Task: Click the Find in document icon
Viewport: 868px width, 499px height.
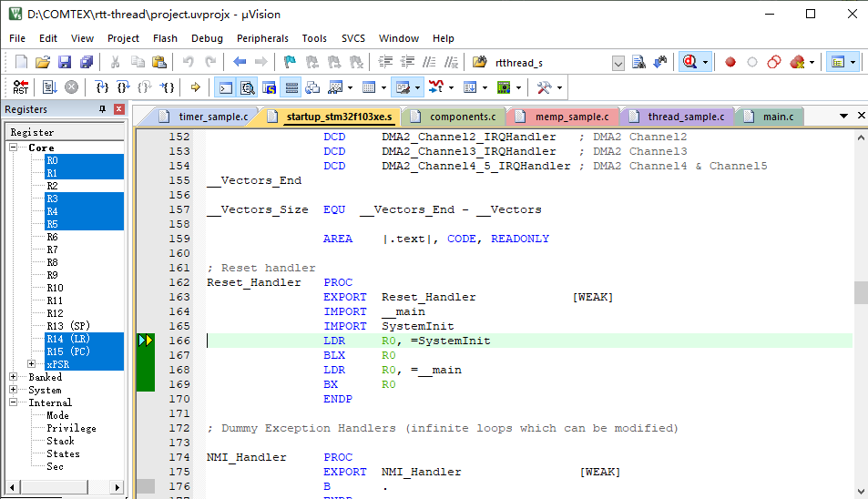Action: (638, 62)
